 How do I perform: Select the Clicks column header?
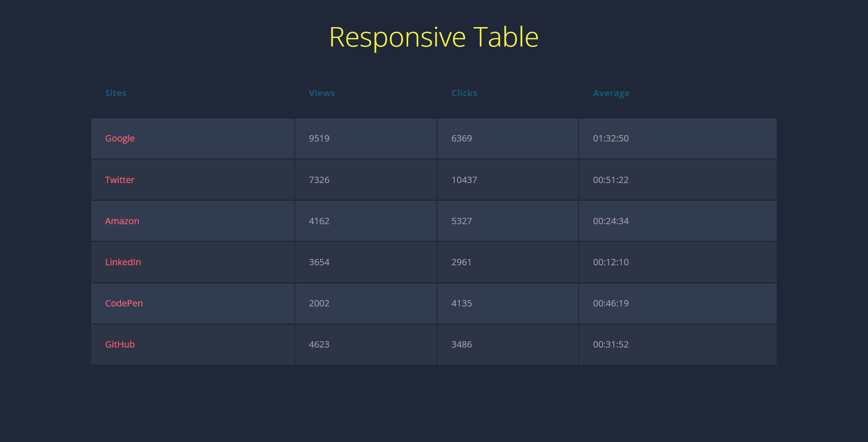click(x=464, y=93)
